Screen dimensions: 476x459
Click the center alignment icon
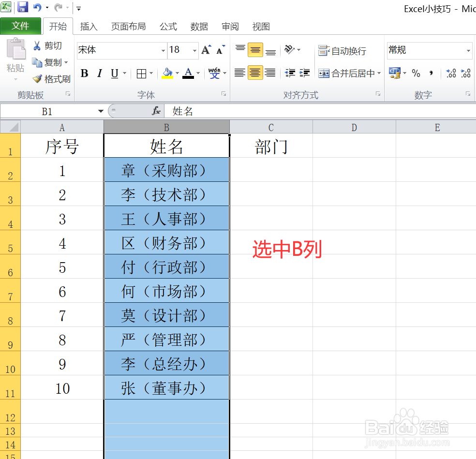tap(255, 73)
